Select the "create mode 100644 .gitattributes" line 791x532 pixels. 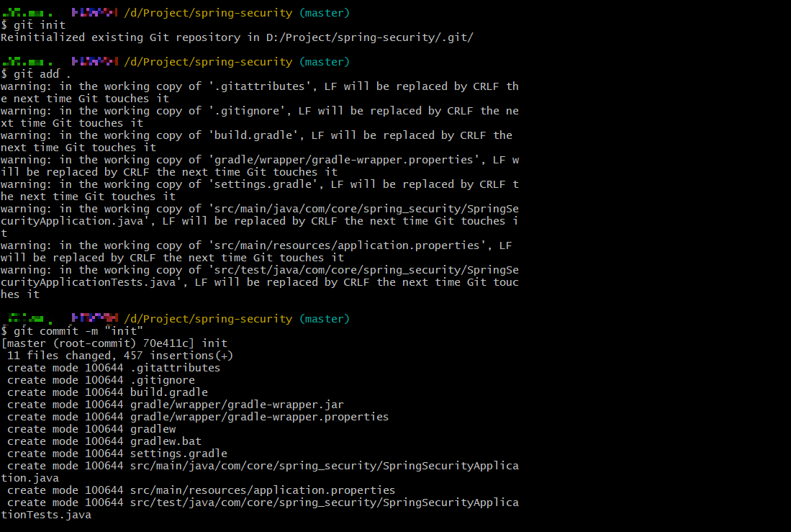114,368
